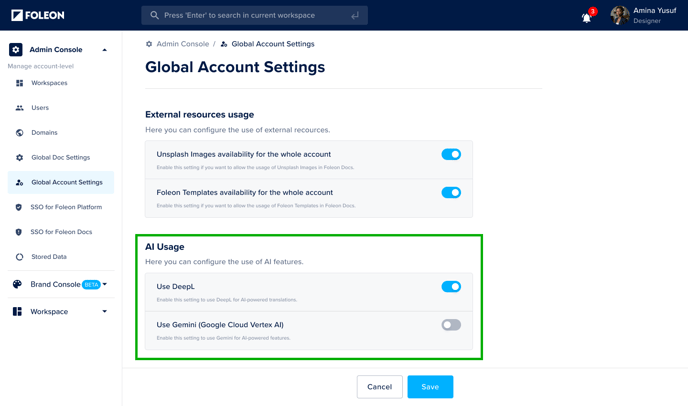Go to Admin Console breadcrumb link
Viewport: 688px width, 406px height.
pos(183,44)
